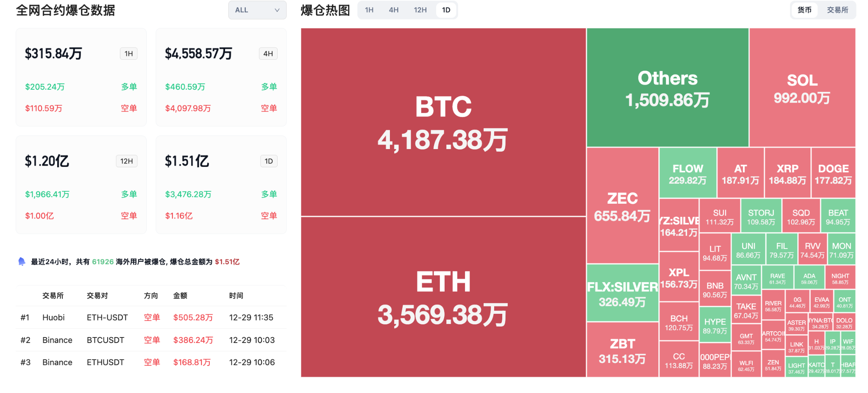
Task: Click the BTCUSDT trading pair
Action: (105, 340)
